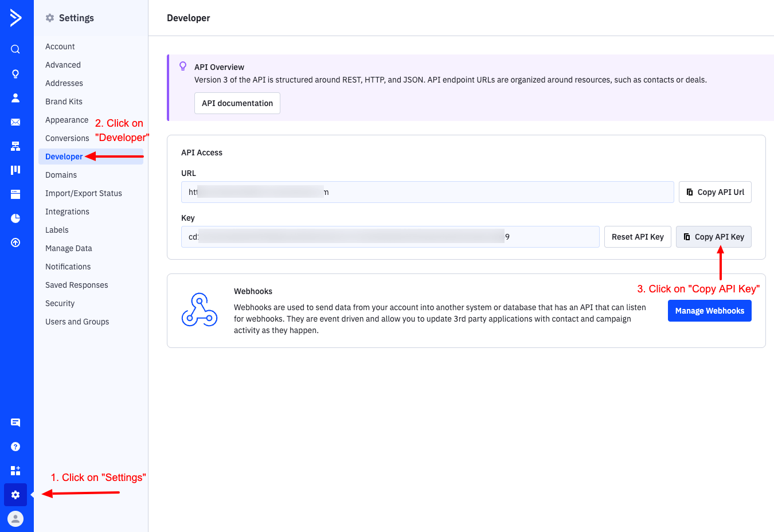Open Brand Kits settings page

(64, 101)
